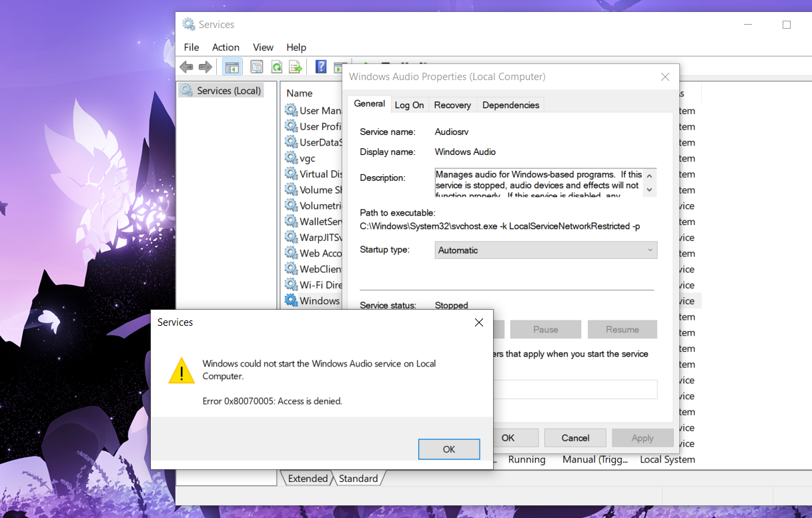Viewport: 812px width, 518px height.
Task: Open the Properties toolbar icon in Services
Action: [x=257, y=67]
